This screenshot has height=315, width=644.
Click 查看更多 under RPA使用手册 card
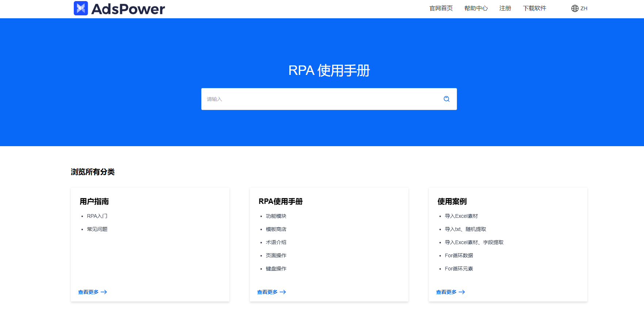[x=267, y=292]
